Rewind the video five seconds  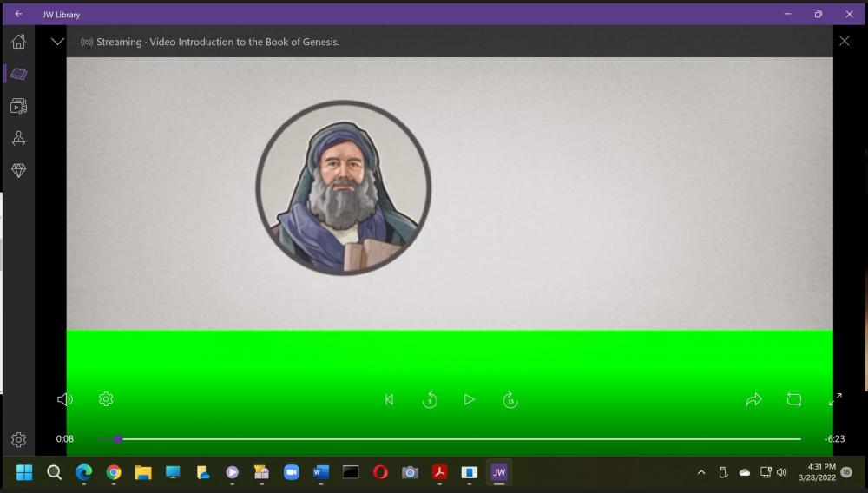tap(430, 399)
